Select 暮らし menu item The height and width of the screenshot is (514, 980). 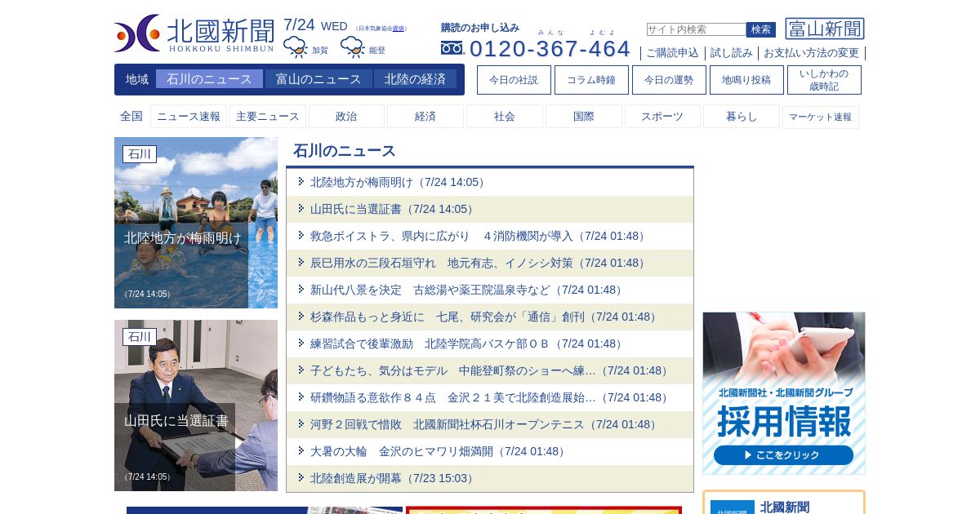coord(742,117)
